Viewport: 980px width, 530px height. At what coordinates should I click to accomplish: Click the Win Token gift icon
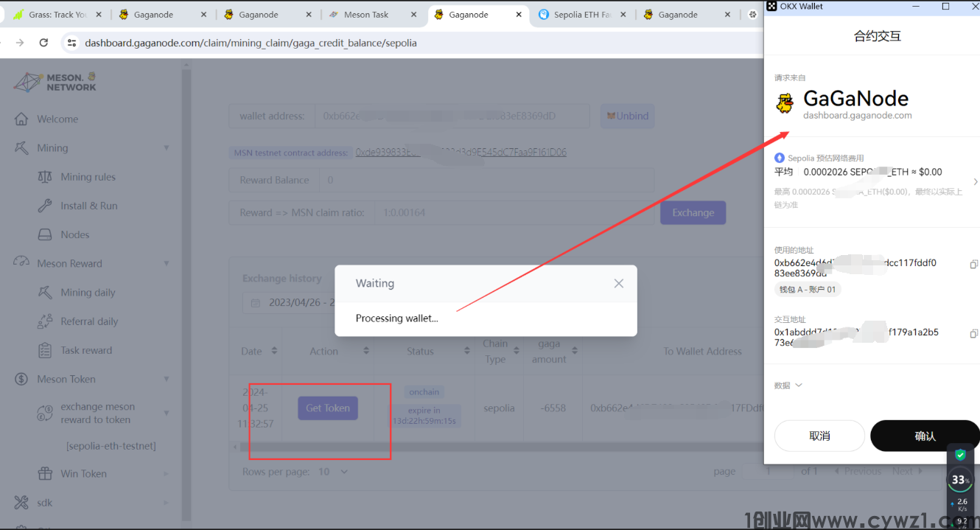45,473
